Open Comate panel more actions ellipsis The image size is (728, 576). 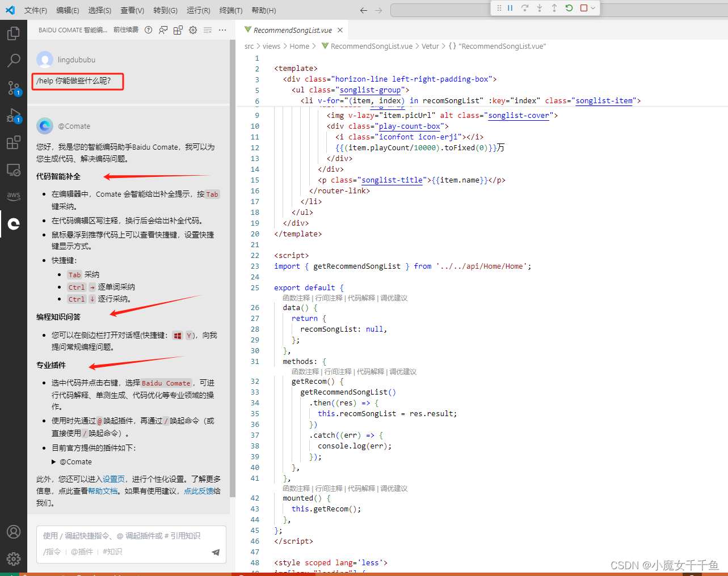[x=222, y=30]
